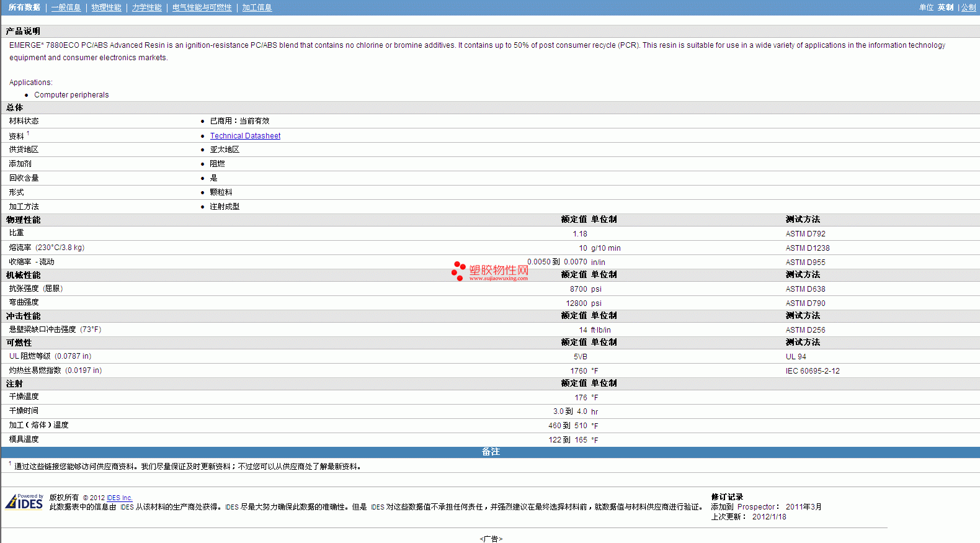Click the 物理性能 section header

click(23, 220)
